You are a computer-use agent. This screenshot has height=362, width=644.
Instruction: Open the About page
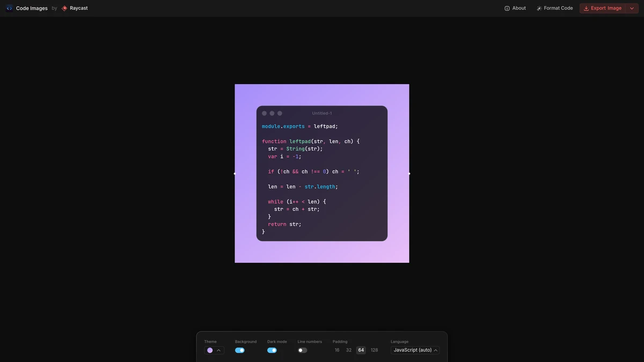click(515, 8)
